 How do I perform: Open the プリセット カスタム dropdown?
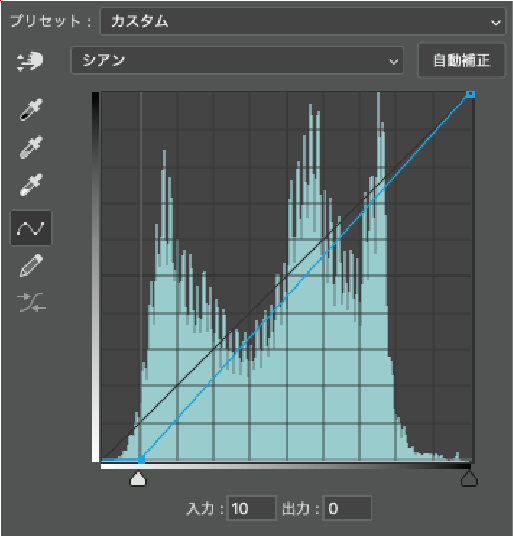coord(302,22)
